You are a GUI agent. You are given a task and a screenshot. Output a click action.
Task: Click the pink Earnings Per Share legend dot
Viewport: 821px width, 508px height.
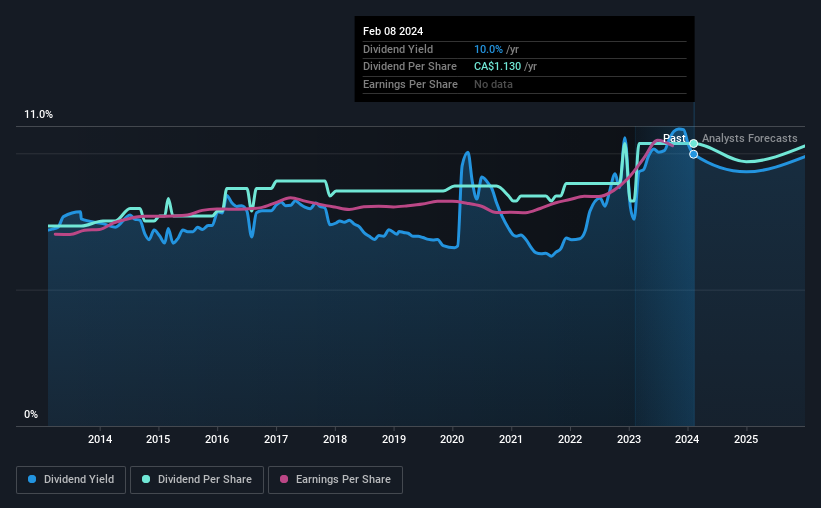tap(284, 479)
